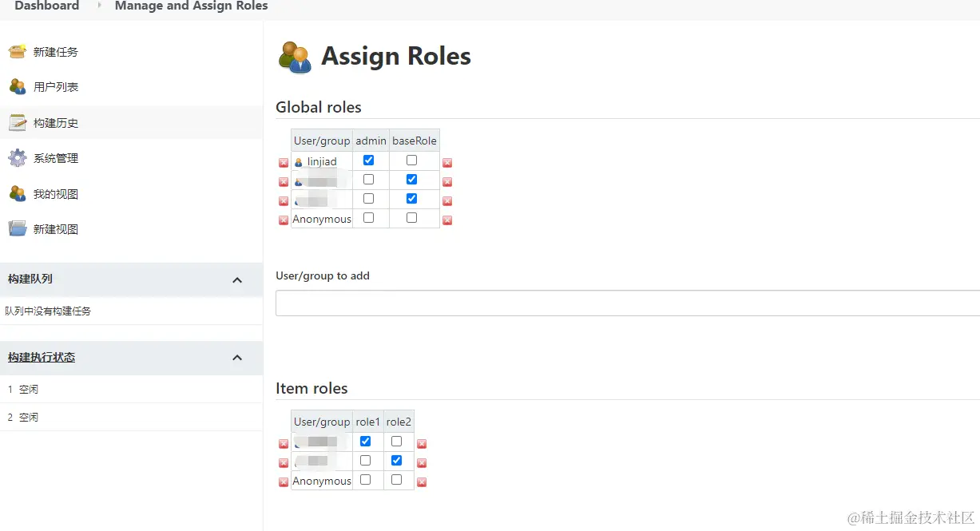Remove item roles Anonymous row, left red X

coord(284,482)
